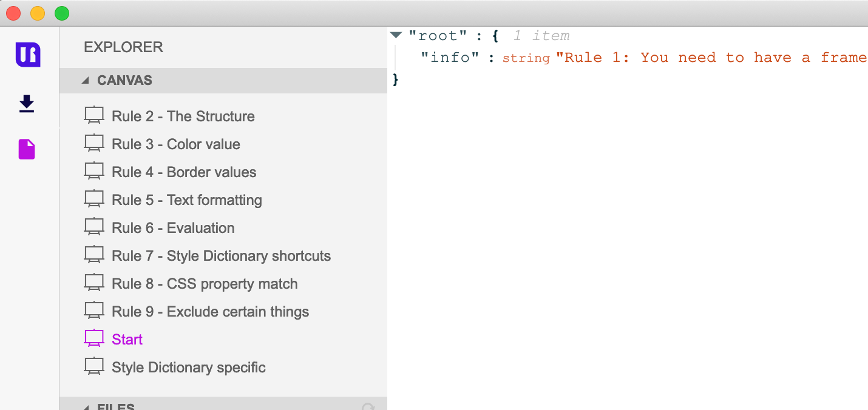Image resolution: width=868 pixels, height=410 pixels.
Task: Click canvas icon beside Style Dictionary specific
Action: 94,368
